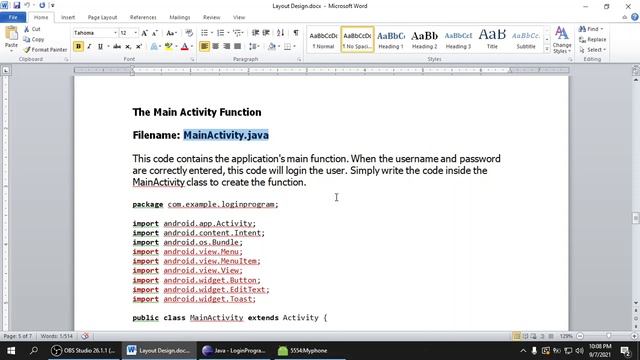Apply the red font color

(x=184, y=47)
